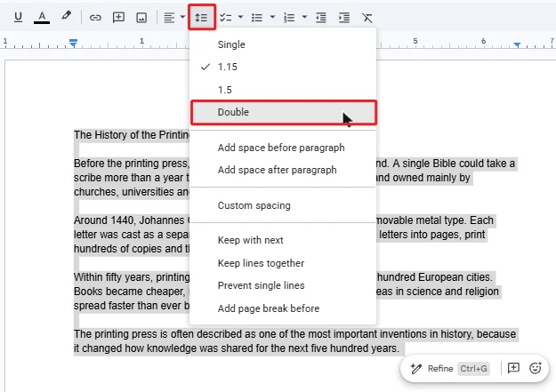Click the text 'eas in science and religion'
This screenshot has width=556, height=392.
[438, 292]
